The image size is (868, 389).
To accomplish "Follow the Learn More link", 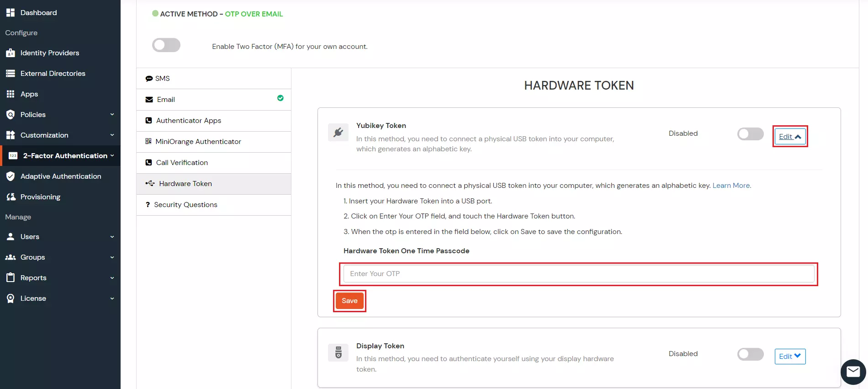I will pos(731,186).
